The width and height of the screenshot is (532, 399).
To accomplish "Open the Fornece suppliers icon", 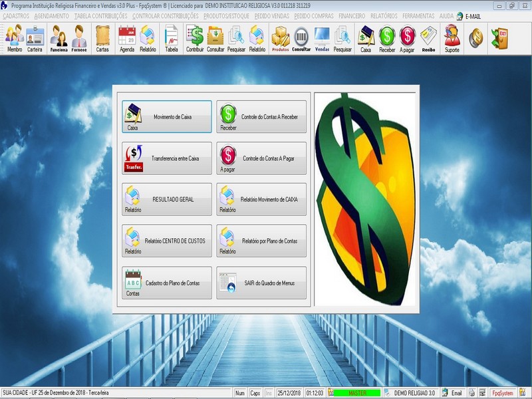I will click(79, 39).
